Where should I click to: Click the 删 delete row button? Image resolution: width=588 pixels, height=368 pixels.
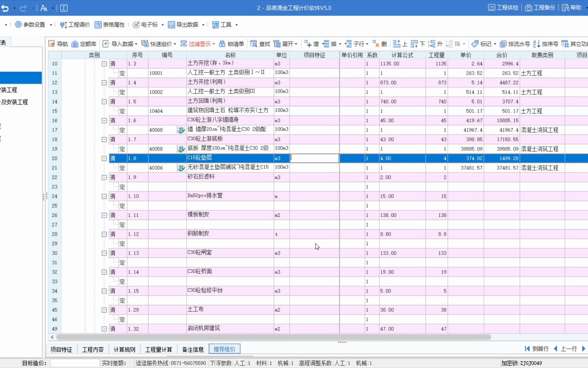coord(380,44)
